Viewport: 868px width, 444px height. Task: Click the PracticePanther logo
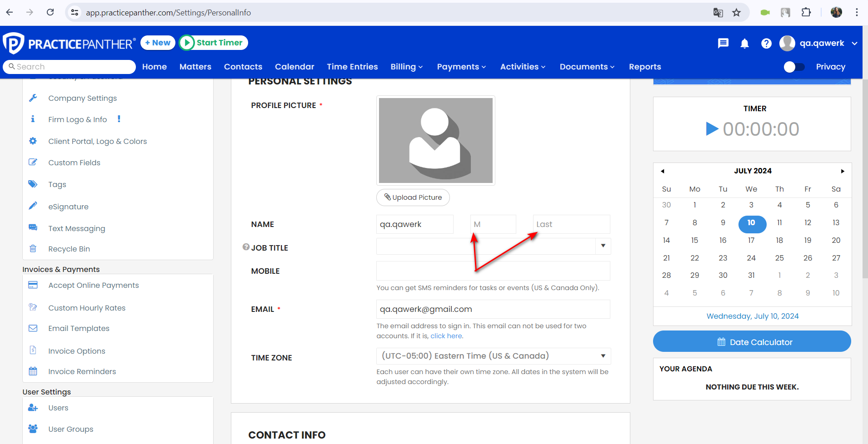click(x=69, y=44)
